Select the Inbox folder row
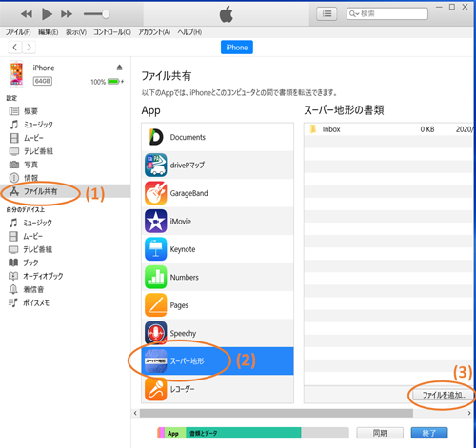The height and width of the screenshot is (448, 476). [388, 129]
